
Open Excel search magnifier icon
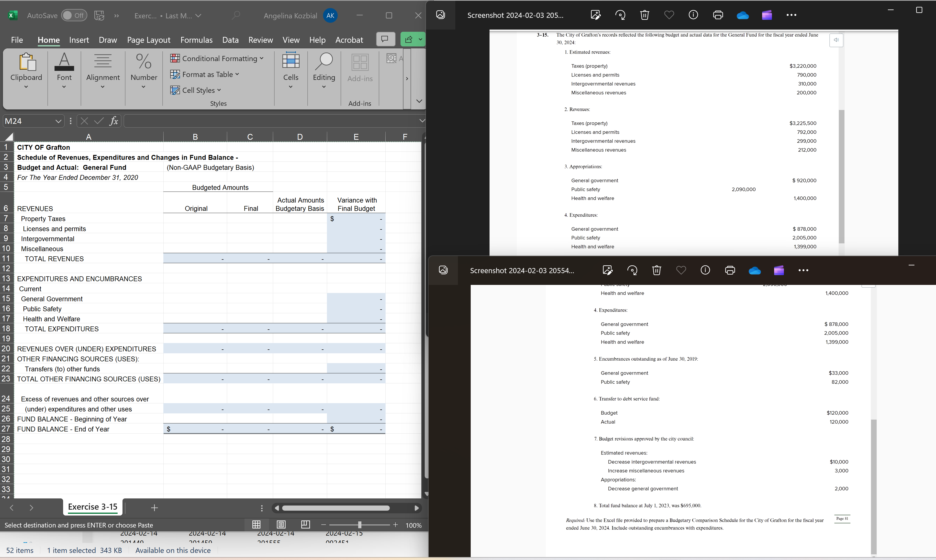pyautogui.click(x=236, y=15)
